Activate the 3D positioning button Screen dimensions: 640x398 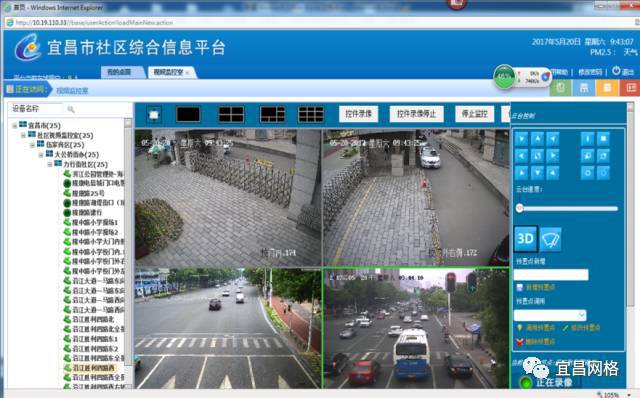click(x=525, y=238)
